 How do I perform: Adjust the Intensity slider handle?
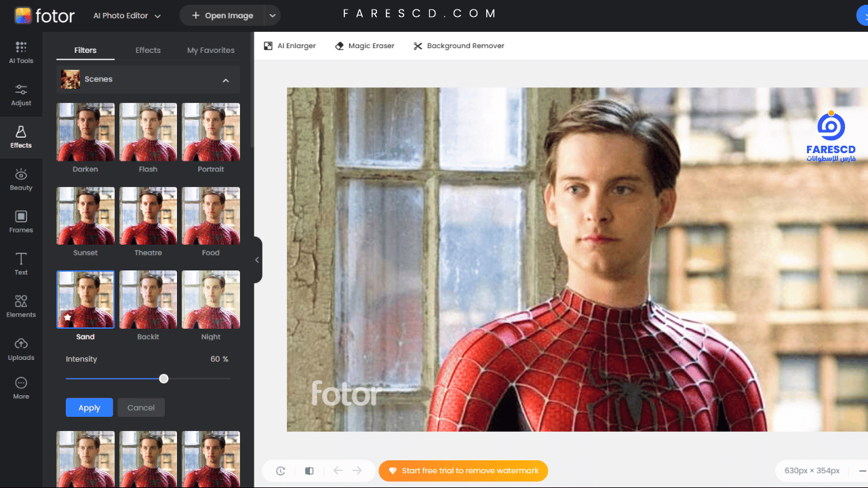click(163, 379)
